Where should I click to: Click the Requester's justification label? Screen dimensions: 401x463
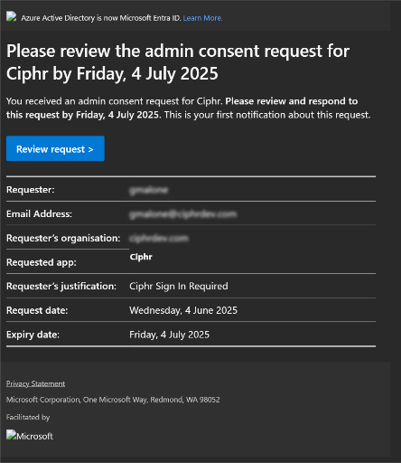pos(61,286)
